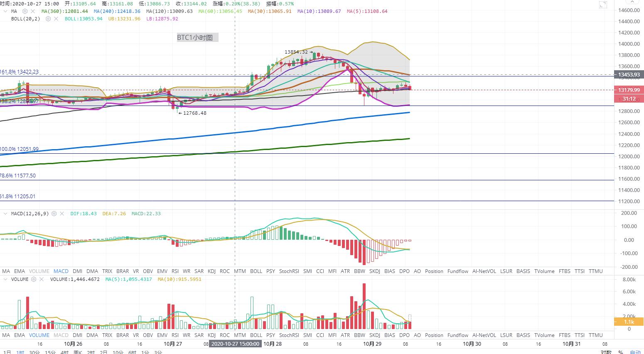The image size is (644, 354).
Task: Collapse the MA indicator legend chevron
Action: click(5, 11)
